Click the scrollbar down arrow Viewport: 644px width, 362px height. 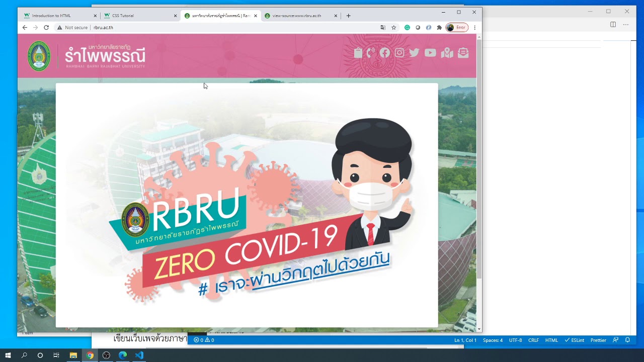(x=479, y=329)
